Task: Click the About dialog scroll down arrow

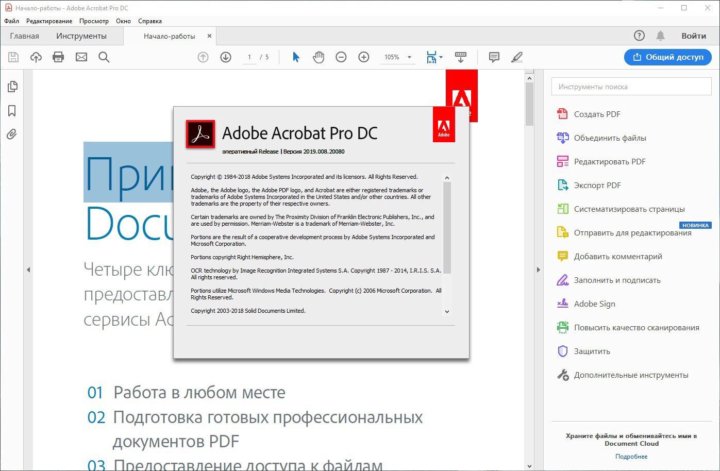Action: click(x=447, y=312)
